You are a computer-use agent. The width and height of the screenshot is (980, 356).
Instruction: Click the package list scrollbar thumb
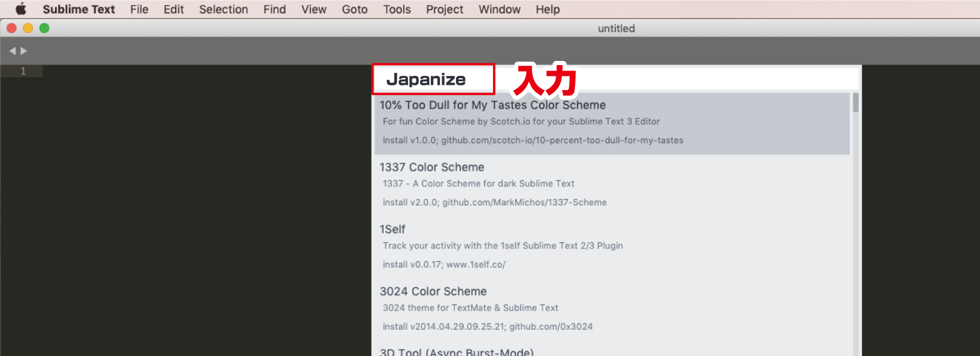coord(856,103)
